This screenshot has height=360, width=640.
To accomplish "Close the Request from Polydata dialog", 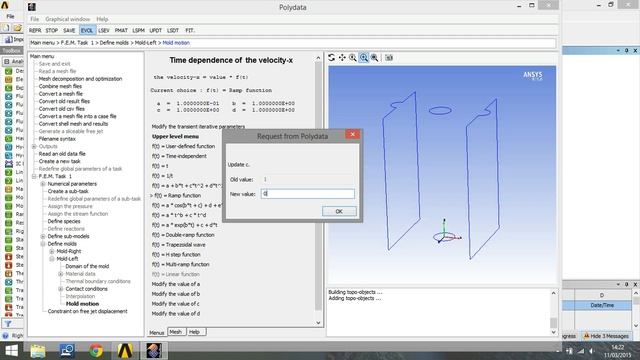I will click(x=353, y=134).
